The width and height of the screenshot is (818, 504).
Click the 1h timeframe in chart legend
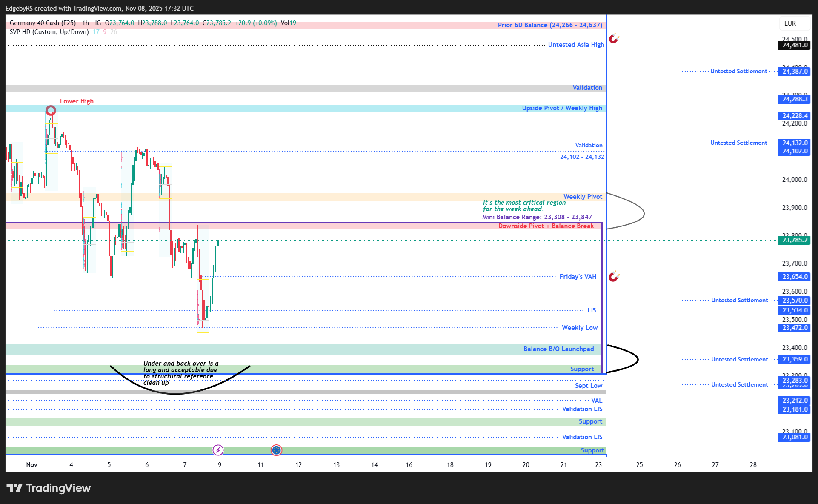(86, 23)
